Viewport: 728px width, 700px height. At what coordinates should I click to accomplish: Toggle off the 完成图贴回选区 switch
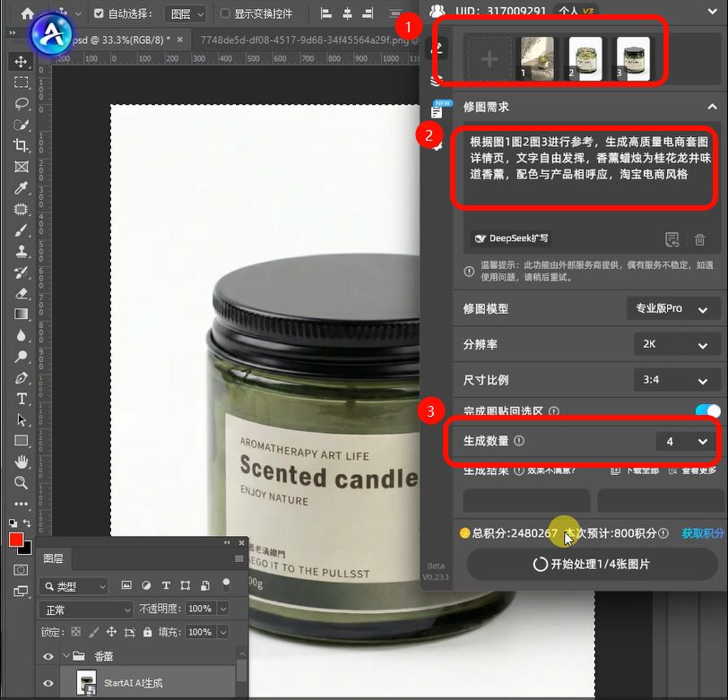(x=707, y=410)
